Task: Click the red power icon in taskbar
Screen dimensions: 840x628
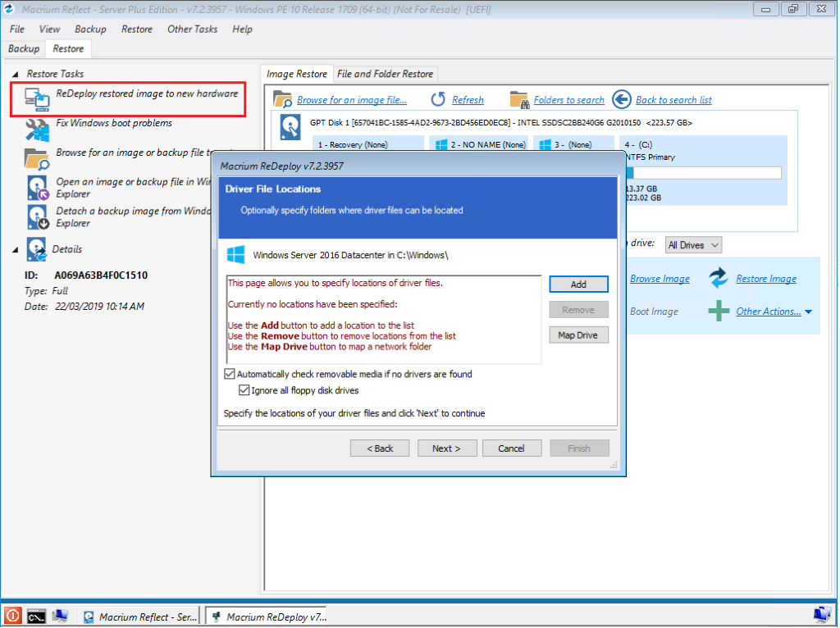Action: click(x=13, y=616)
